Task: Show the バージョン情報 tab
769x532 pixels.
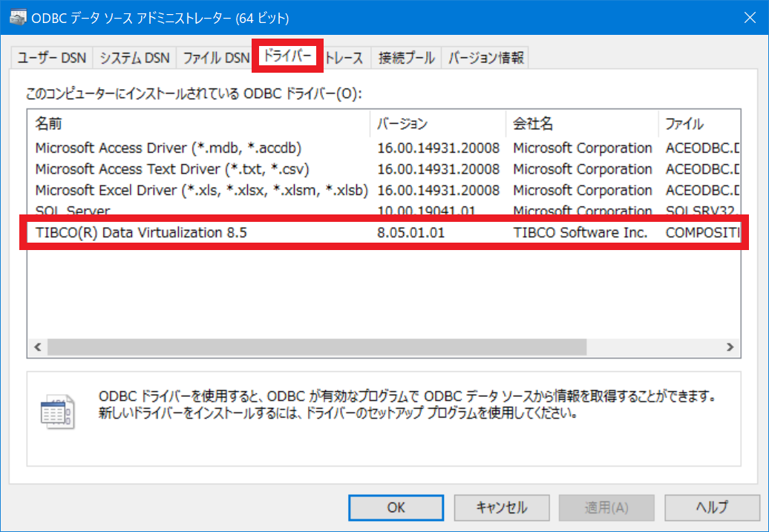Action: pyautogui.click(x=485, y=58)
